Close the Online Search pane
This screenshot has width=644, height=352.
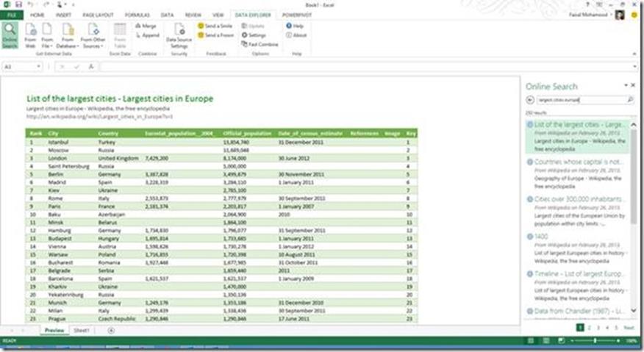click(633, 85)
